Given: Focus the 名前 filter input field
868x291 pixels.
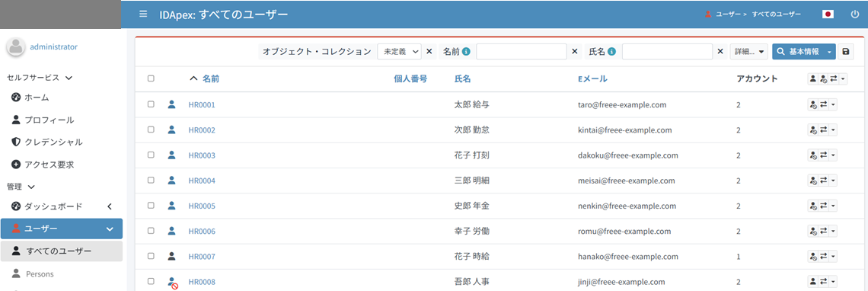Looking at the screenshot, I should pyautogui.click(x=522, y=52).
